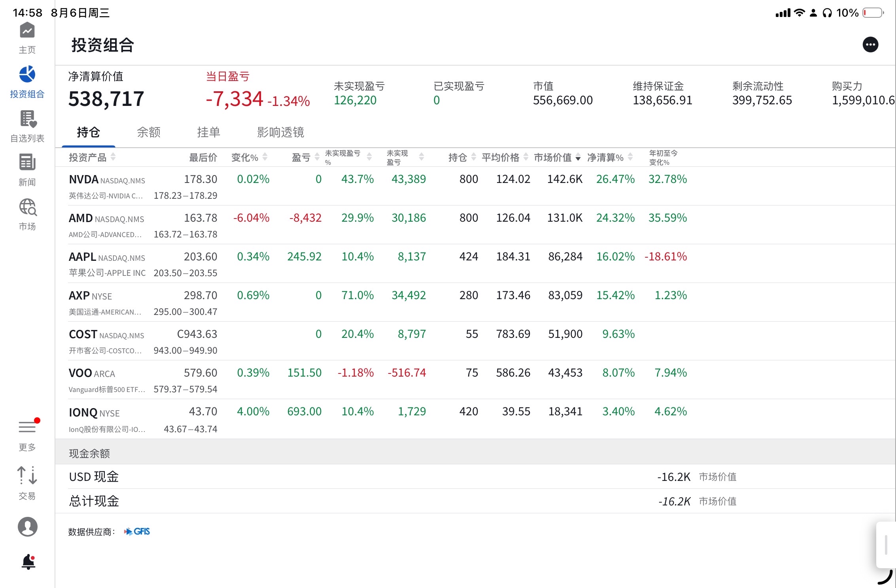Tap the battery indicator in status bar
The width and height of the screenshot is (896, 588).
[x=873, y=13]
